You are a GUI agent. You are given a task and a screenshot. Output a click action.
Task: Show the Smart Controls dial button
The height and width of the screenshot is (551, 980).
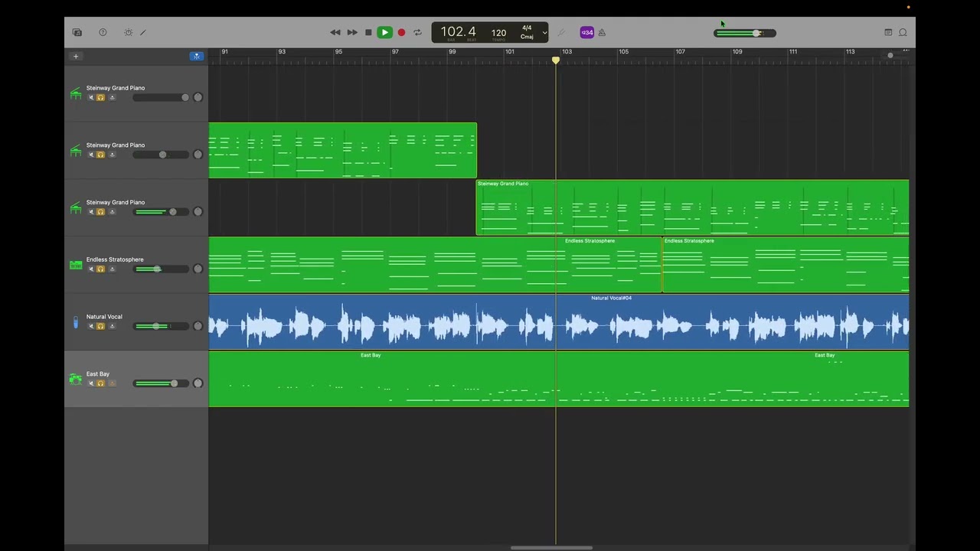click(128, 32)
